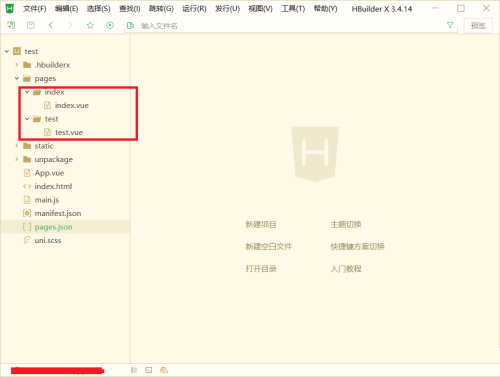Image resolution: width=500 pixels, height=377 pixels.
Task: Click 新建项目 link
Action: (261, 225)
